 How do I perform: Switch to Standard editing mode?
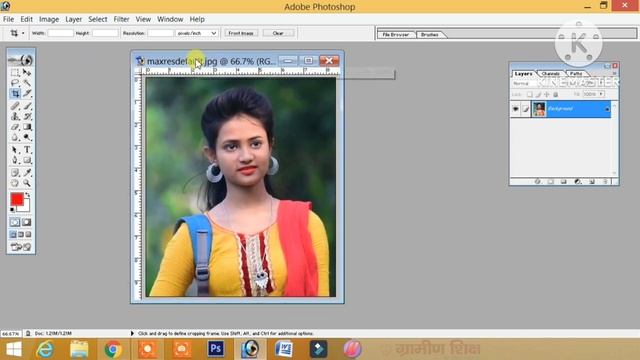tap(15, 222)
